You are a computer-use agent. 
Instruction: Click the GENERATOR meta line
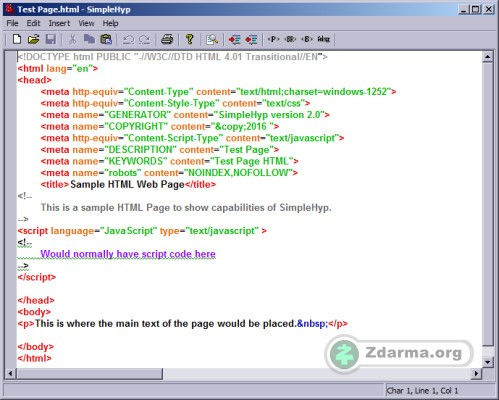click(x=185, y=115)
